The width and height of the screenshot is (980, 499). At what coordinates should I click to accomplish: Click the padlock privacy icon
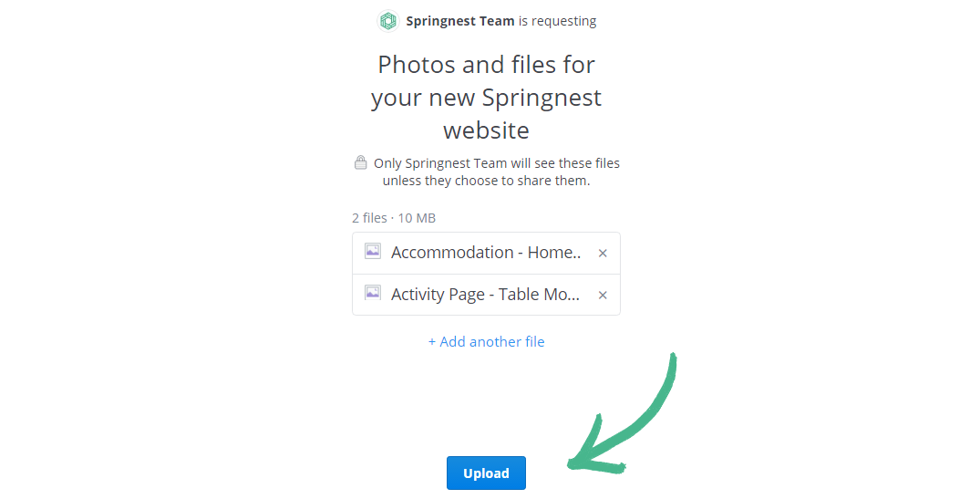361,163
